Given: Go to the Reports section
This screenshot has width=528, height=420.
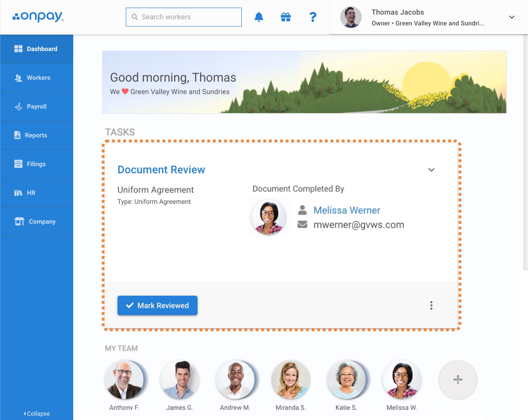Looking at the screenshot, I should click(x=36, y=135).
